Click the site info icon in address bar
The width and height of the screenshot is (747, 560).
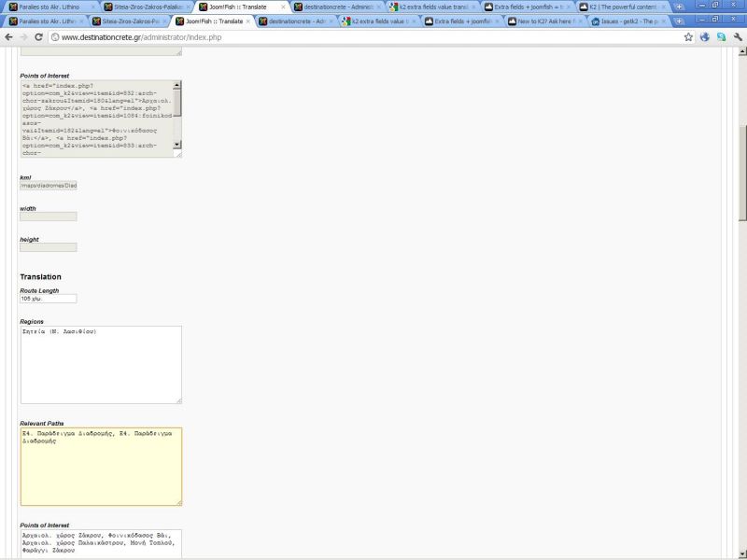tap(55, 37)
